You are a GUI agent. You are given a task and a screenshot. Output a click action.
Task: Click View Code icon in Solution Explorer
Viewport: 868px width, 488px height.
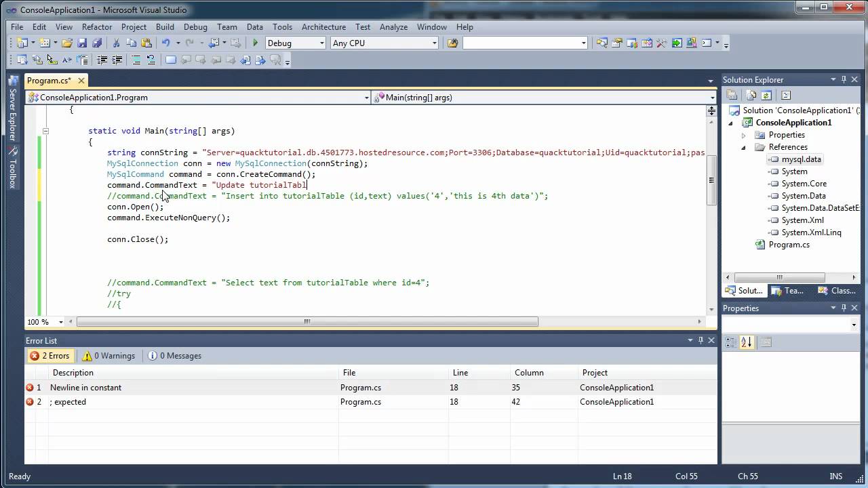coord(786,96)
